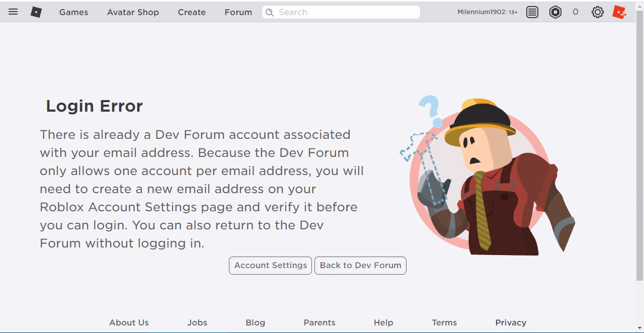Open the Create page
This screenshot has width=644, height=333.
coord(192,12)
